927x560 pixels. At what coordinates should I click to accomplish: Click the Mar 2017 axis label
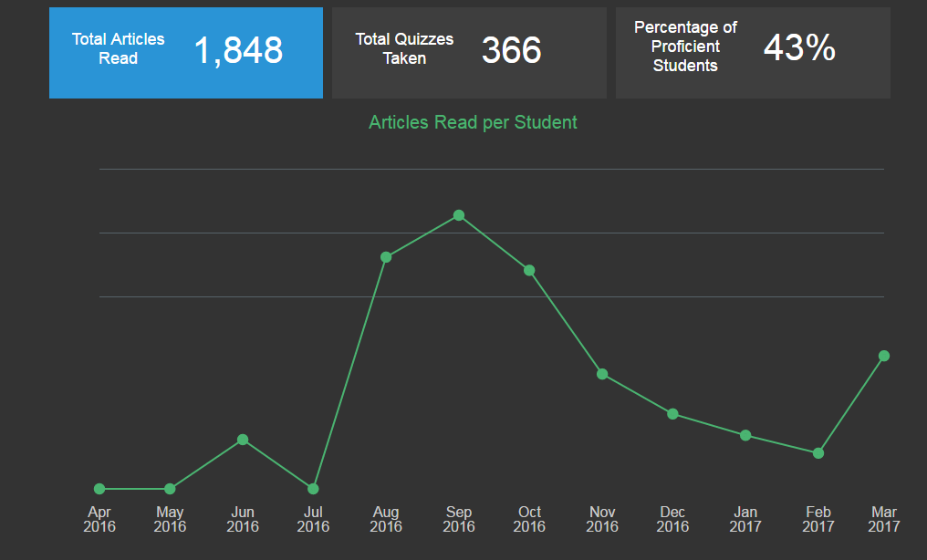coord(884,519)
